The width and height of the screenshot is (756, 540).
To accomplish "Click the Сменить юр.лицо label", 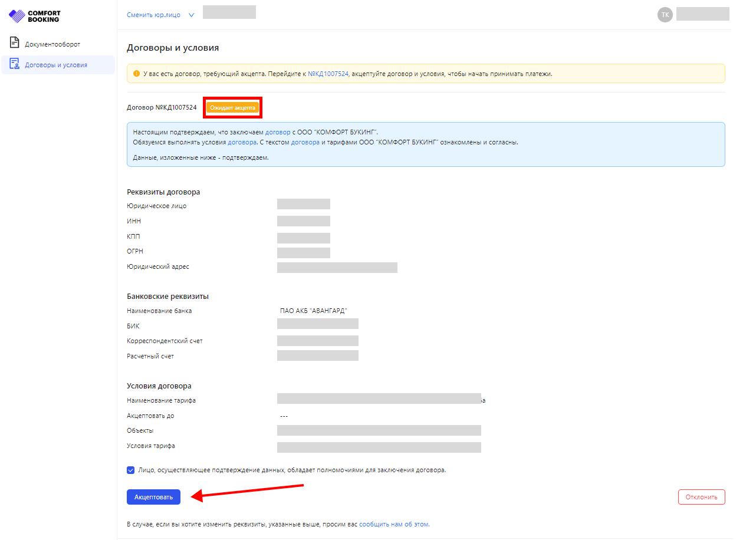I will point(154,15).
